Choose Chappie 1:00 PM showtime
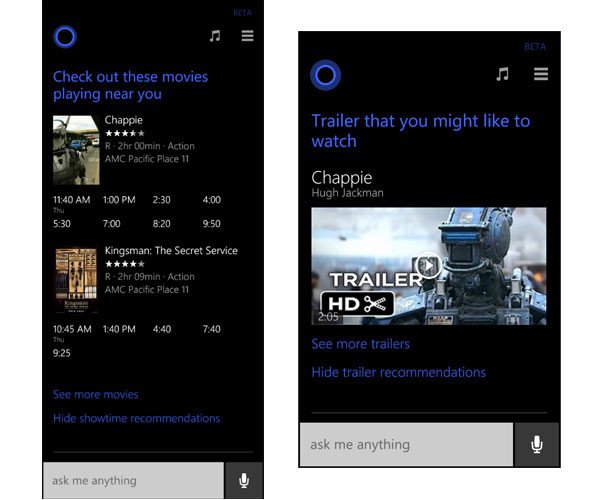600x500 pixels. click(x=119, y=200)
